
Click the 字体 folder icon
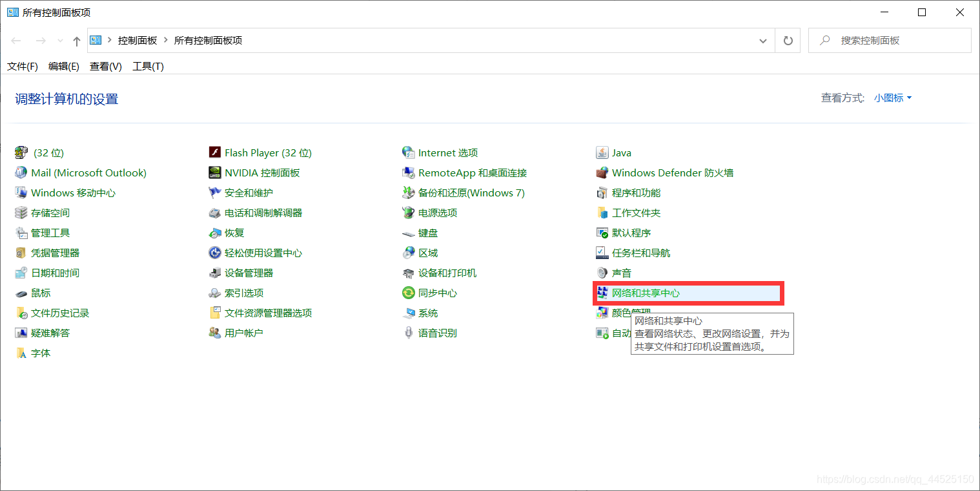(21, 353)
